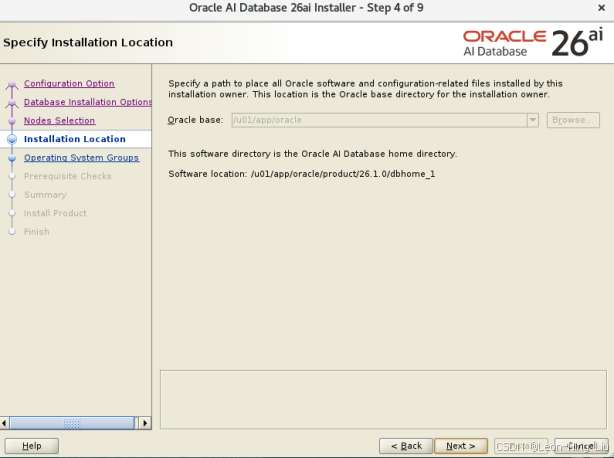
Task: Click the sidebar scrollbar right arrow
Action: (145, 423)
